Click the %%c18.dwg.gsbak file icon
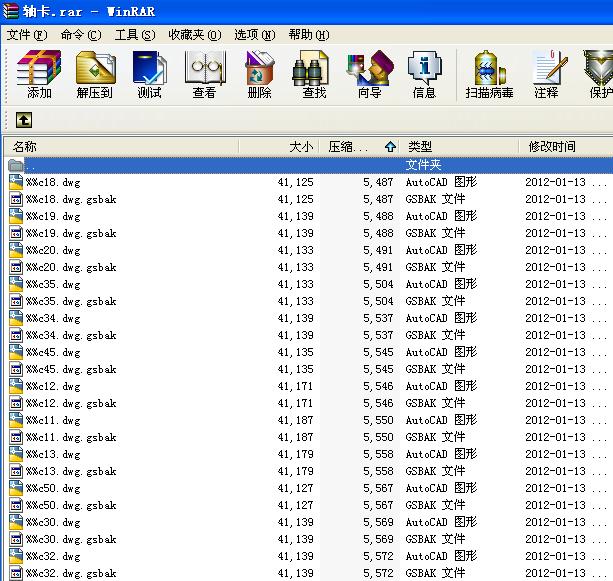Image resolution: width=613 pixels, height=581 pixels. pyautogui.click(x=16, y=199)
